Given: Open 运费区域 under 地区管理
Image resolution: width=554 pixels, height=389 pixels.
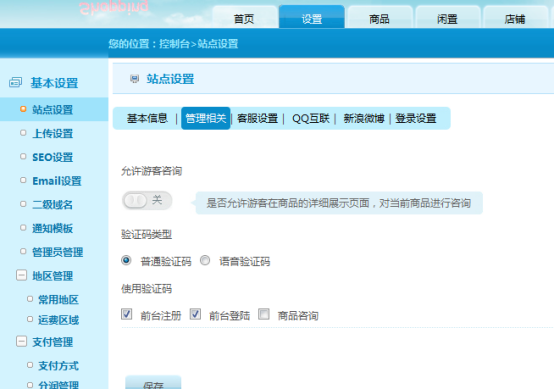Looking at the screenshot, I should [x=58, y=320].
